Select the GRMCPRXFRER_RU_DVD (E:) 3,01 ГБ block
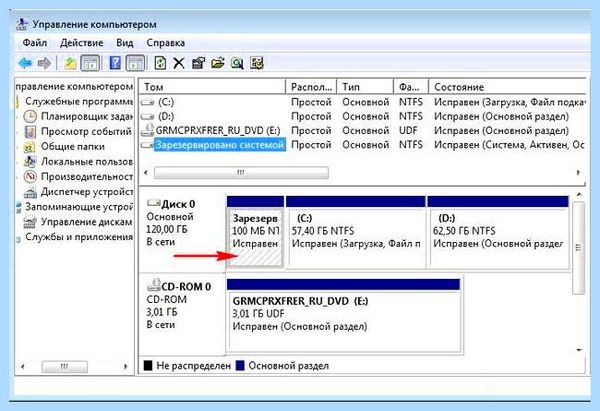Viewport: 600px width, 411px height. [x=344, y=316]
